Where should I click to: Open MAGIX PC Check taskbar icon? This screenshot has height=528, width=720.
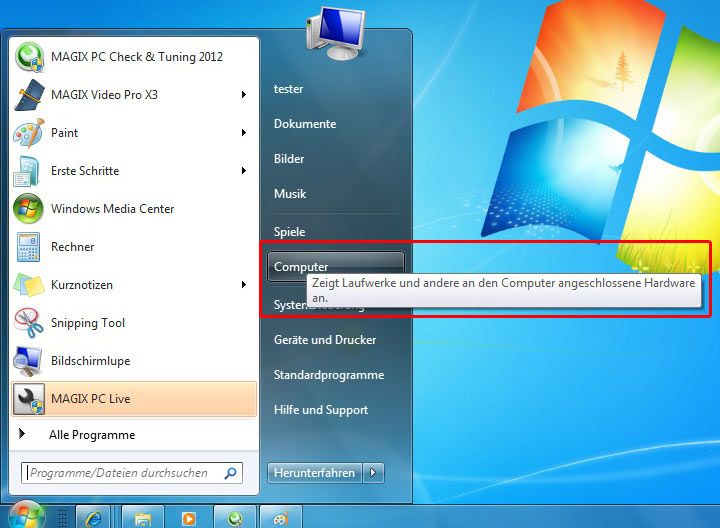pos(235,518)
